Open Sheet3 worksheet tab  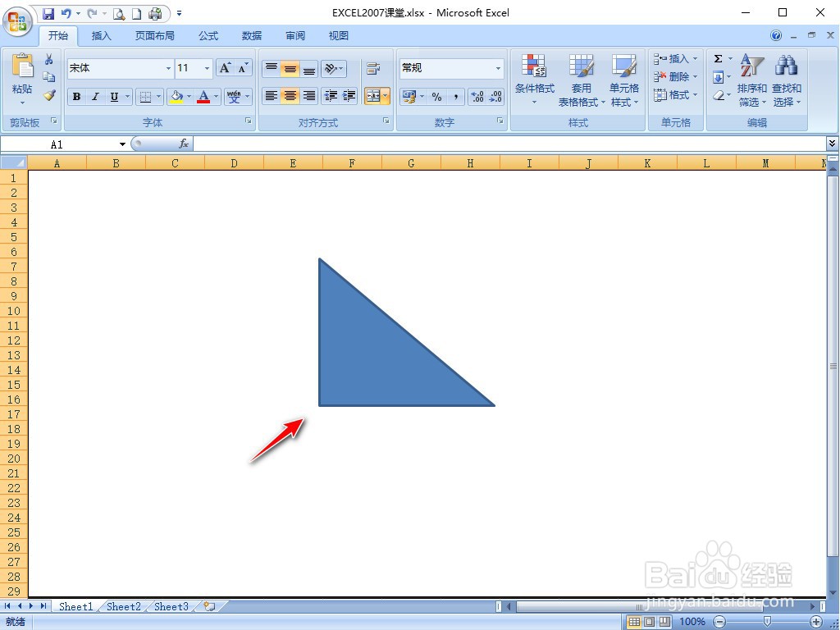171,606
